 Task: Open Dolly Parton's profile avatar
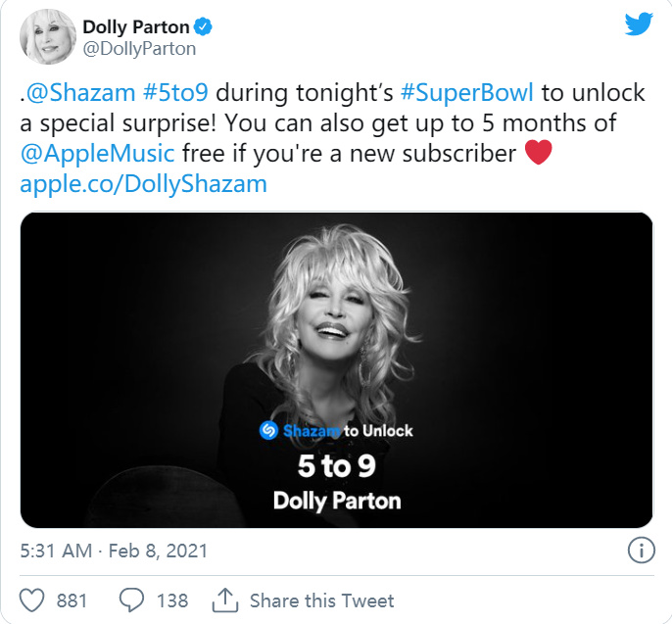[x=46, y=38]
